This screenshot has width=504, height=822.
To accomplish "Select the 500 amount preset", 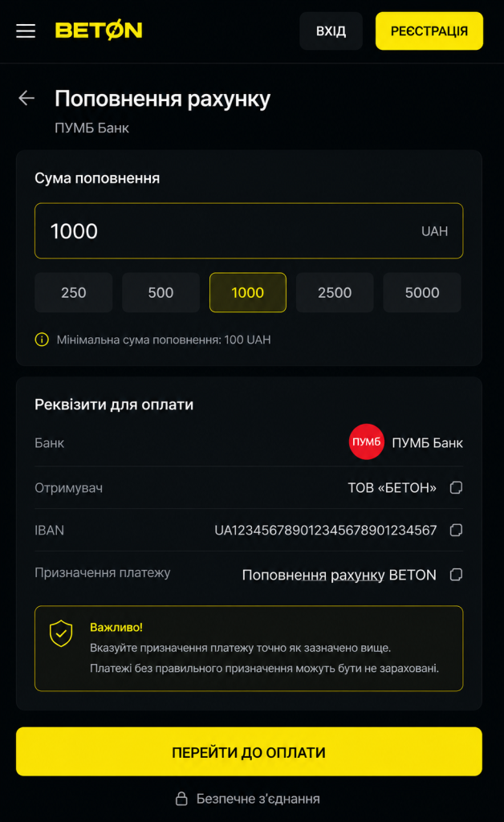I will 161,292.
